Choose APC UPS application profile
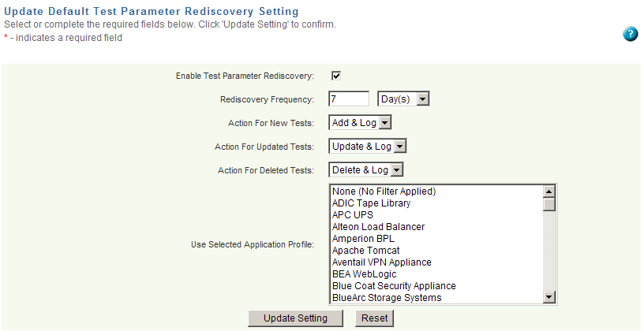The width and height of the screenshot is (644, 331). tap(353, 215)
